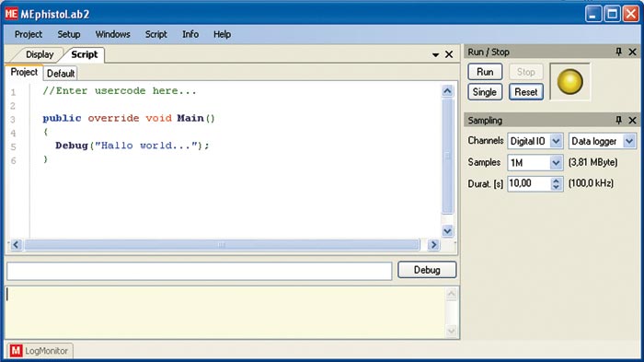Image resolution: width=644 pixels, height=362 pixels.
Task: Click the "//Enter usercode here..." comment line
Action: click(120, 91)
